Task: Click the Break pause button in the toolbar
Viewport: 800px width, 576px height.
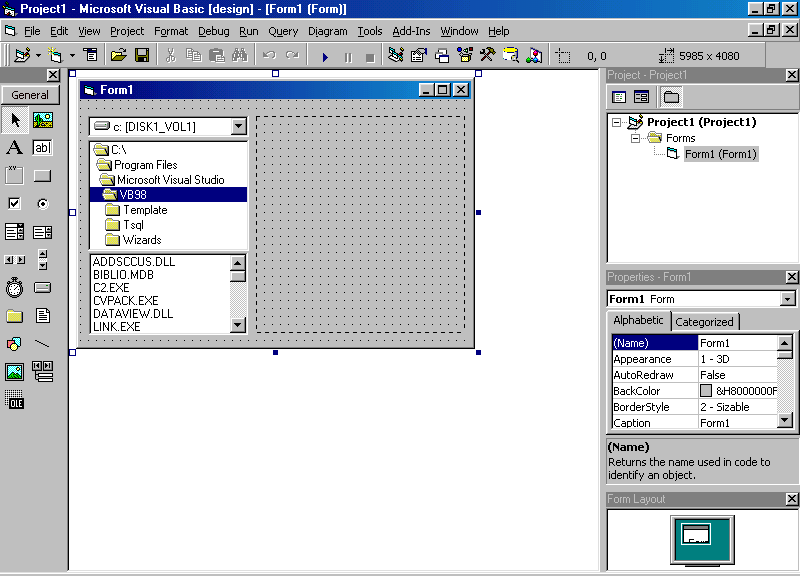Action: click(348, 57)
